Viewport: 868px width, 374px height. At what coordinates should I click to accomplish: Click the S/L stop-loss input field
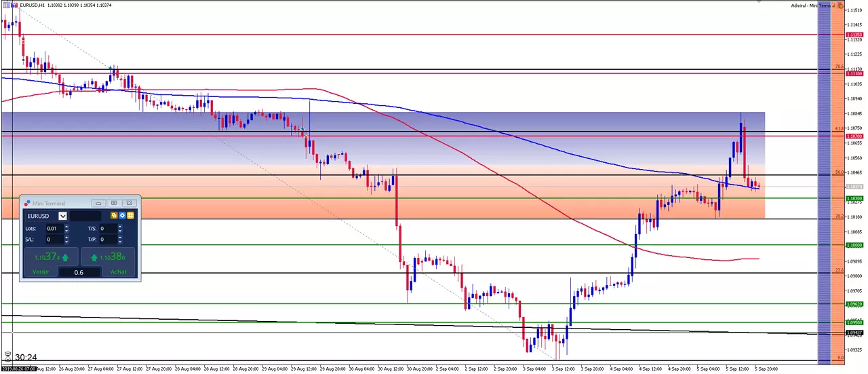(55, 240)
